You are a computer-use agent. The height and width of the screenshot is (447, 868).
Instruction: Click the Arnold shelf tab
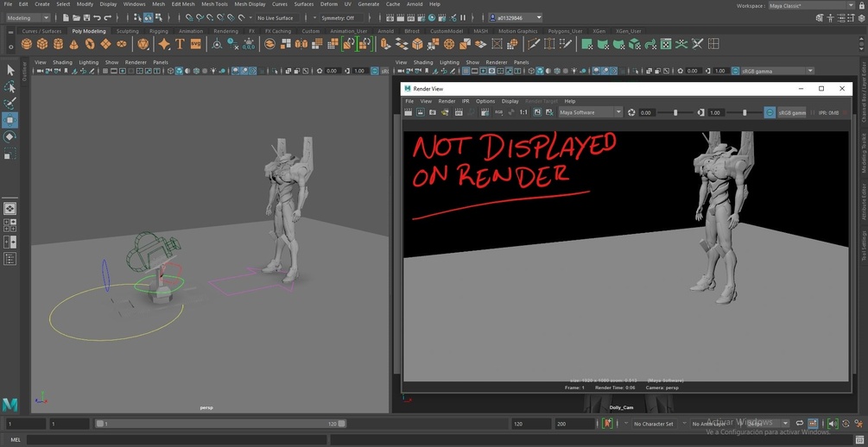(386, 31)
